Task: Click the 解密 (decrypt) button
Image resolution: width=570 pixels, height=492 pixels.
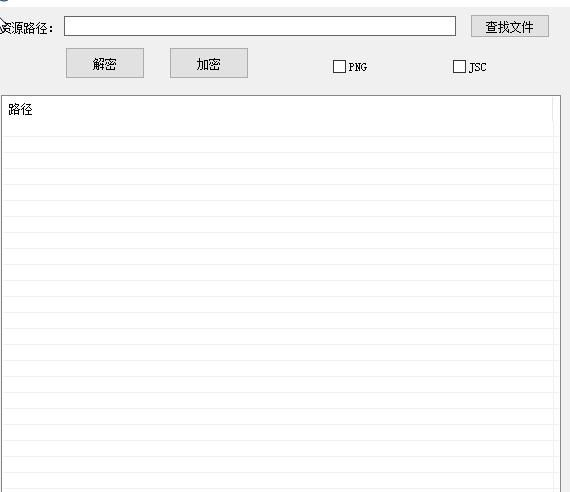Action: tap(105, 63)
